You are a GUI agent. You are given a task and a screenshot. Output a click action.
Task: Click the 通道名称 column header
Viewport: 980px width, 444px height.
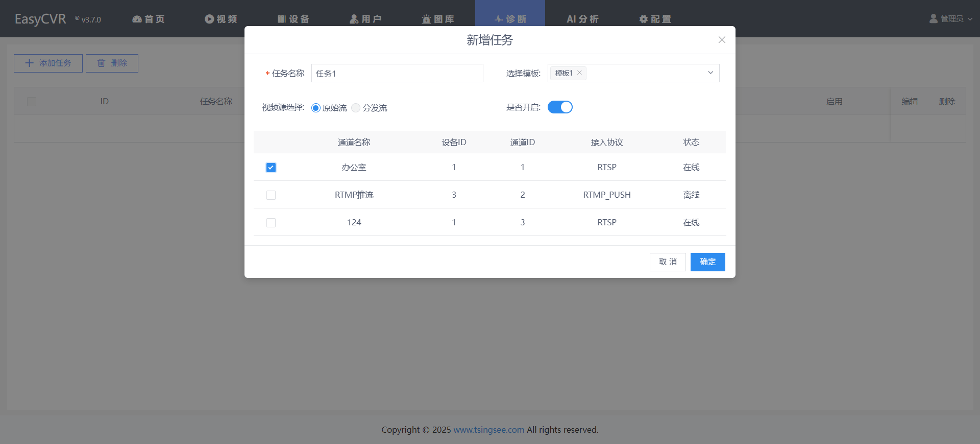[x=354, y=142]
